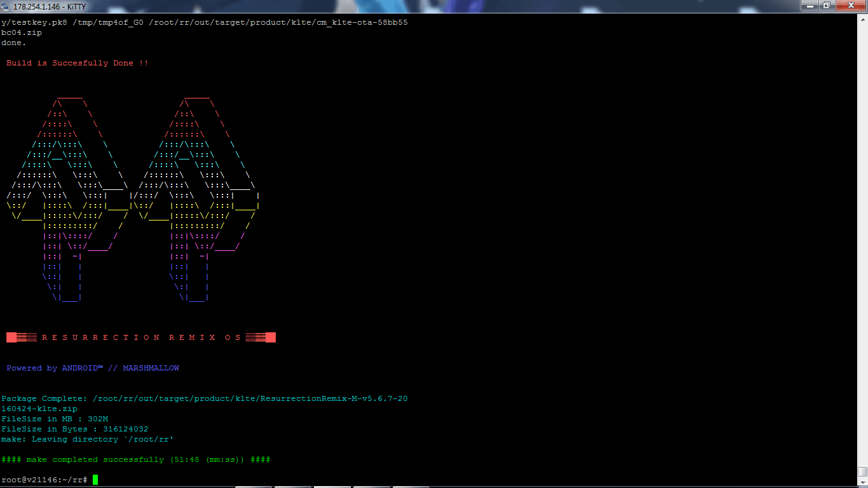Open the KiTTY system menu icon in title bar
The image size is (868, 488).
click(6, 6)
